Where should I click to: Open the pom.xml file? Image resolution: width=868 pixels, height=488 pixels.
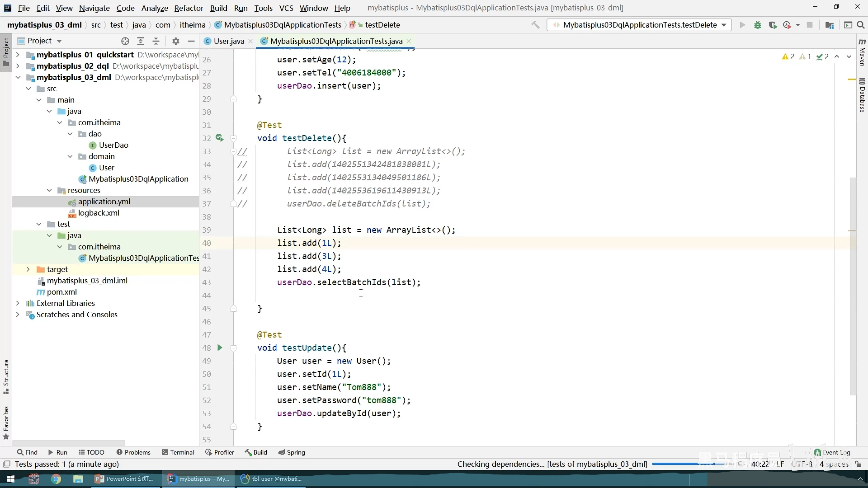[x=62, y=292]
